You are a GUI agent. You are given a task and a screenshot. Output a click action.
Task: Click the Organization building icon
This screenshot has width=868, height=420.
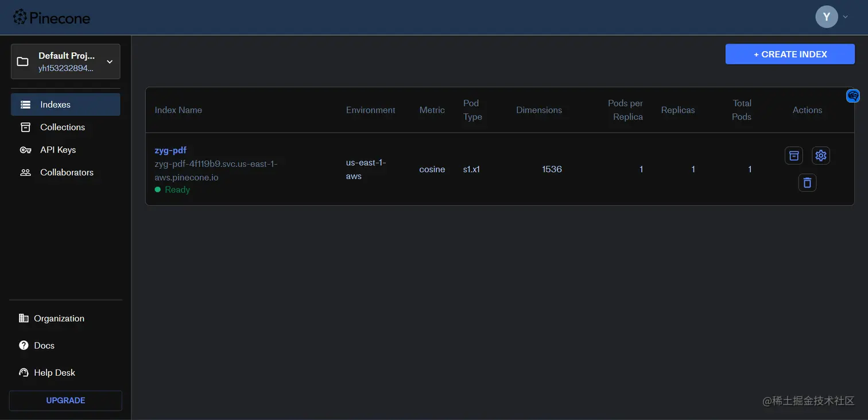pyautogui.click(x=24, y=318)
